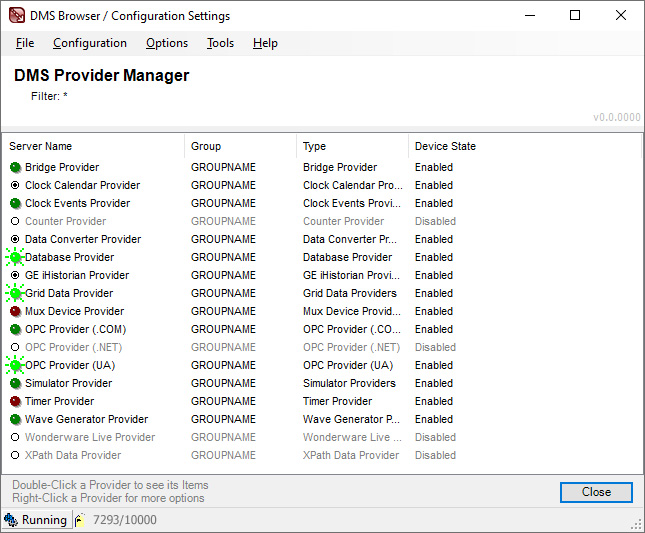This screenshot has width=645, height=533.
Task: Expand the Options menu
Action: tap(167, 43)
